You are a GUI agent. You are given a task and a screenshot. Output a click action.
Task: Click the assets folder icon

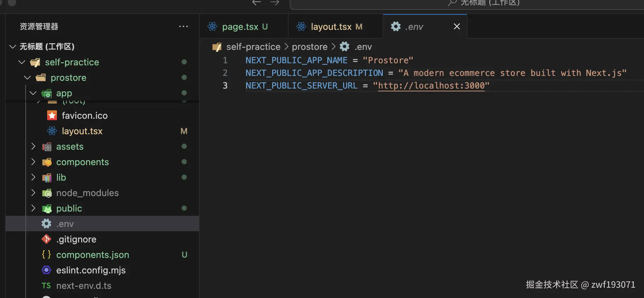pos(47,147)
